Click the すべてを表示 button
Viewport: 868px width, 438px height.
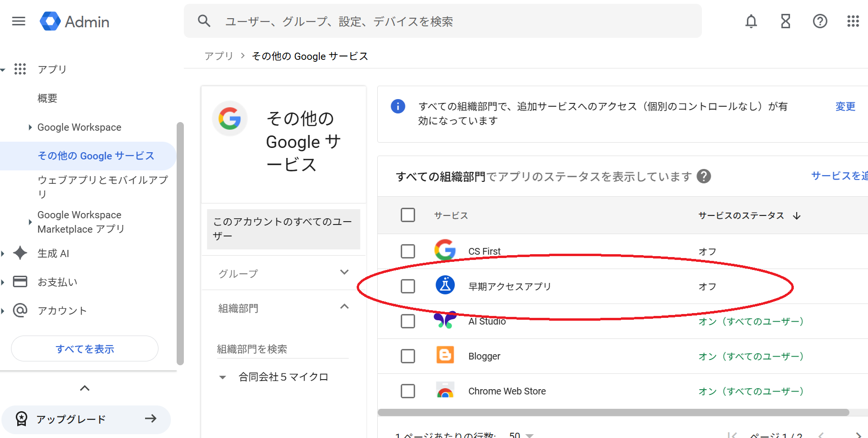[85, 349]
